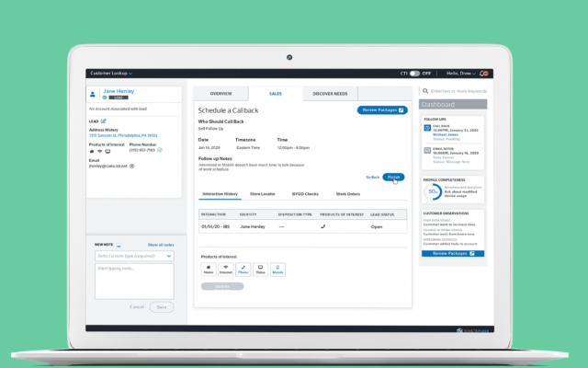This screenshot has width=588, height=368.
Task: Click the icon next to the email address
Action: pos(132,166)
